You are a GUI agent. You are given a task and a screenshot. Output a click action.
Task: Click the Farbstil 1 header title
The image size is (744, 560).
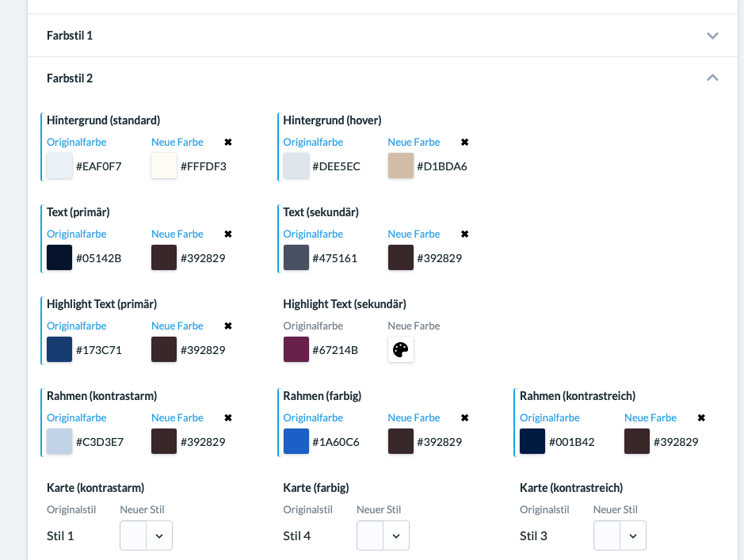(x=70, y=36)
